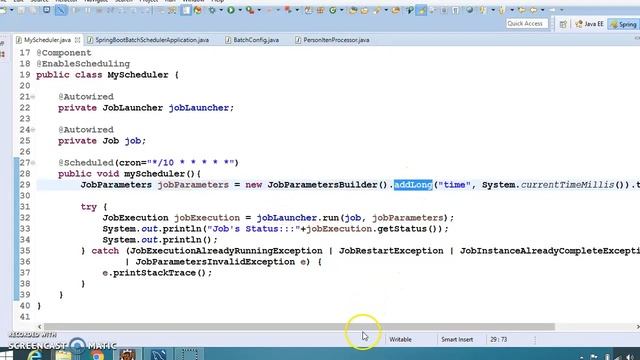Click the Run Last Tool external tools icon
This screenshot has width=640, height=360.
[250, 10]
